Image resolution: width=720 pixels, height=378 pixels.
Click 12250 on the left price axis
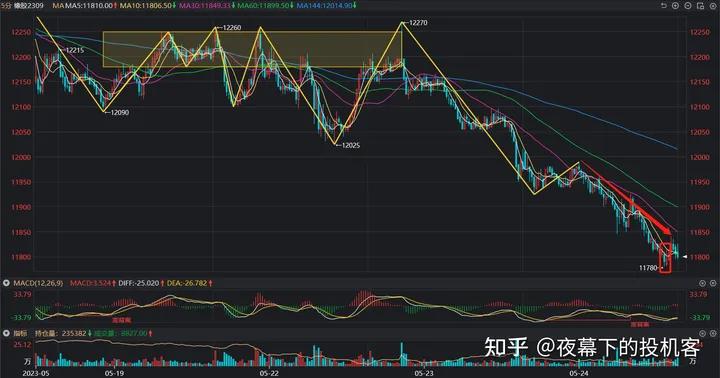tap(21, 33)
